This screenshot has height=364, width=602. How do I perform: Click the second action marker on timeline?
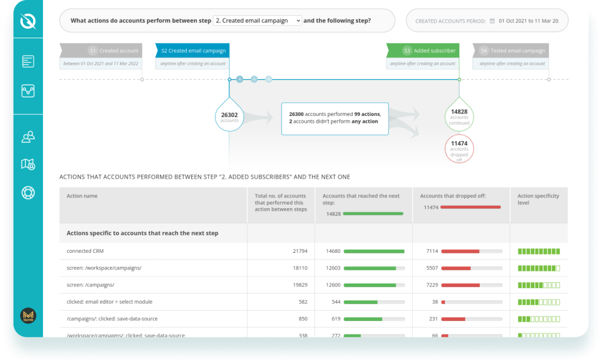tap(254, 79)
